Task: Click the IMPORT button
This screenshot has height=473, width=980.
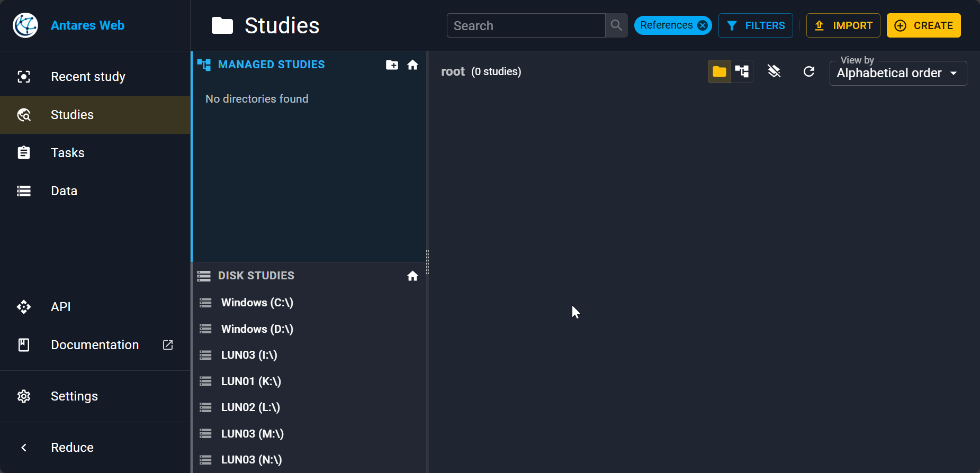Action: (x=843, y=25)
